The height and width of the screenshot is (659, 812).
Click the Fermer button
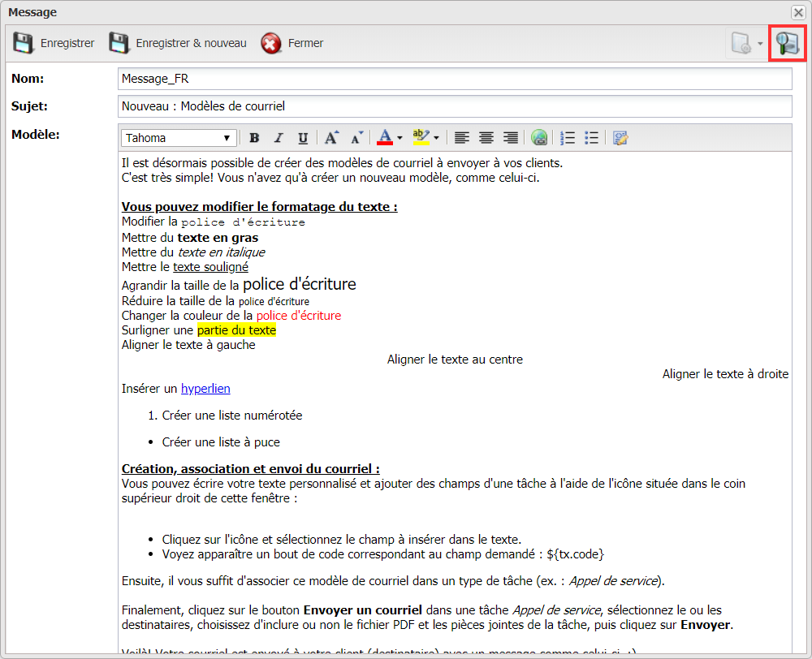[x=293, y=43]
